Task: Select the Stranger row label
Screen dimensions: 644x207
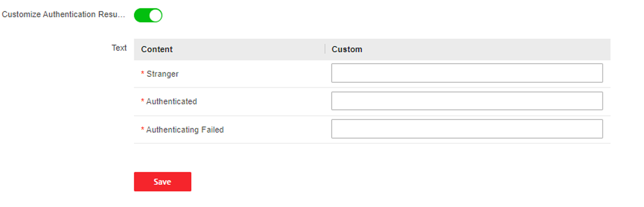Action: click(162, 74)
